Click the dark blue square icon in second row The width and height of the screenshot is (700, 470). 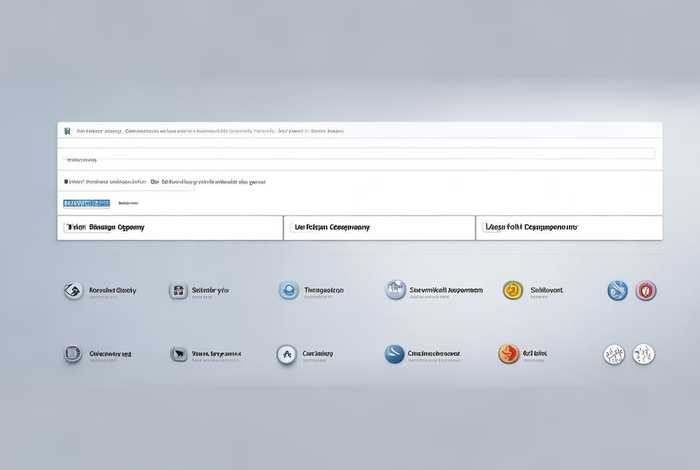[x=73, y=354]
